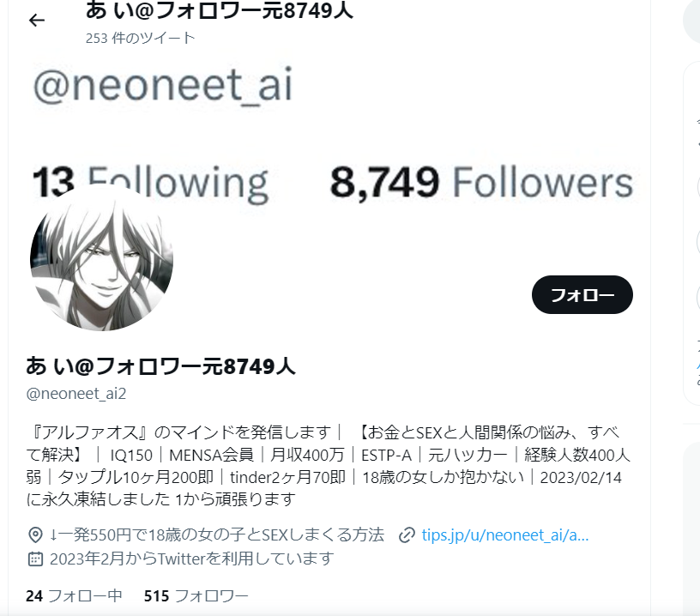
Task: Click the MENSA会員 text in the bio
Action: click(x=211, y=455)
